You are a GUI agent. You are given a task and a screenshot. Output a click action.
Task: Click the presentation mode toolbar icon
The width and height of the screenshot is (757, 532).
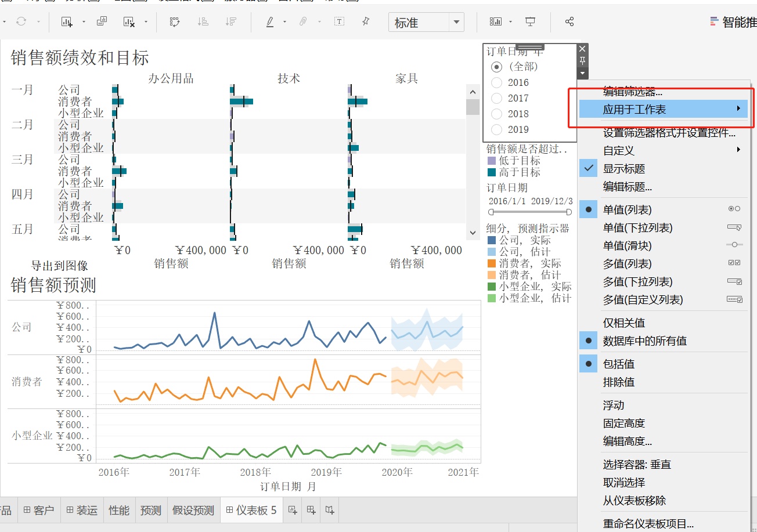(x=530, y=22)
